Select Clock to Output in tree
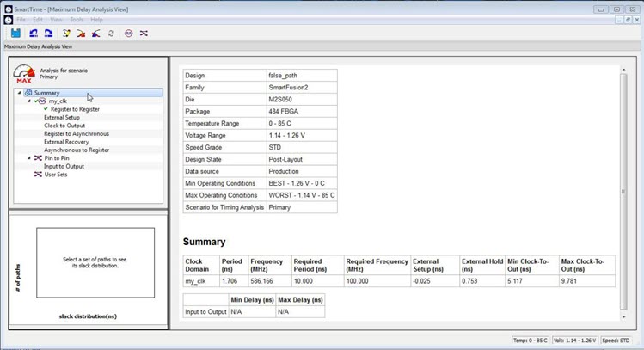 coord(64,126)
